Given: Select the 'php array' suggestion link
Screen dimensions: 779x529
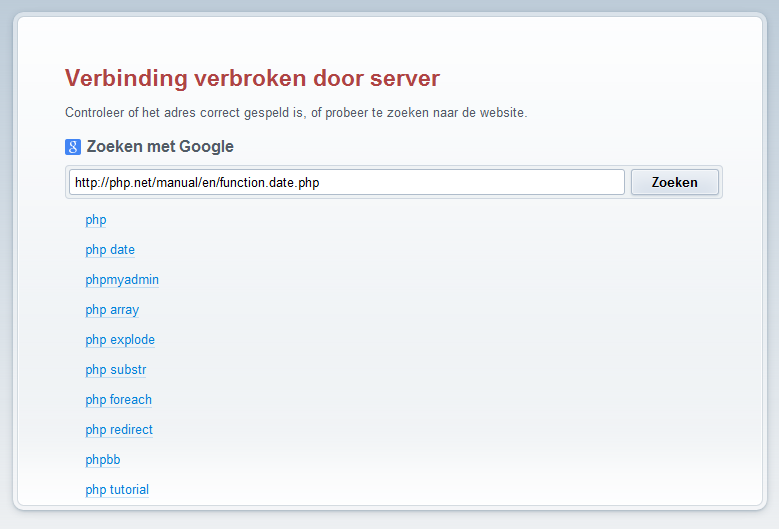Looking at the screenshot, I should (112, 310).
